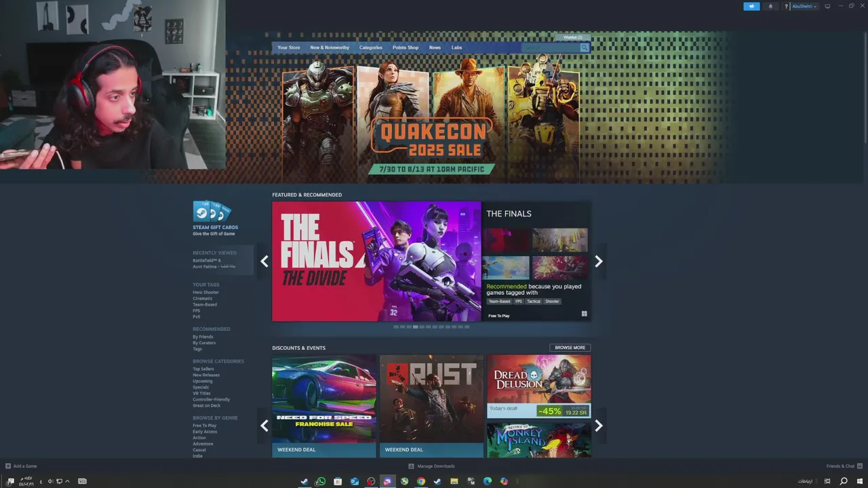
Task: Open the News tab
Action: tap(435, 47)
